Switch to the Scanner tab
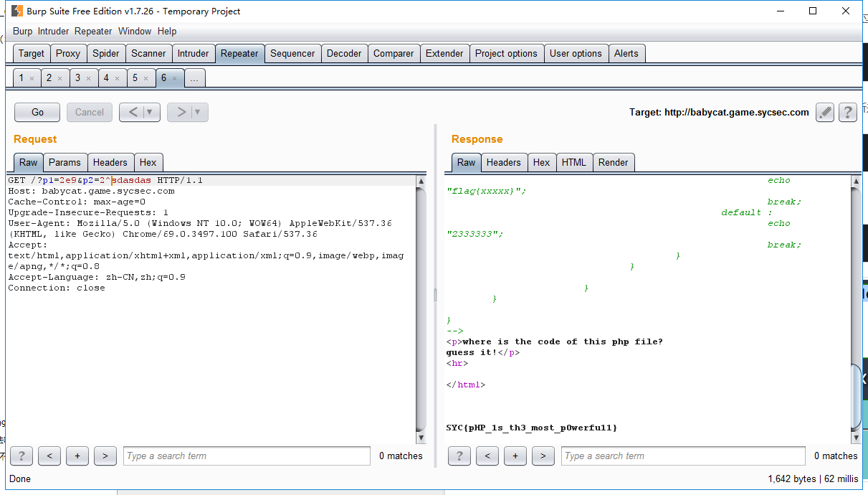 tap(148, 53)
